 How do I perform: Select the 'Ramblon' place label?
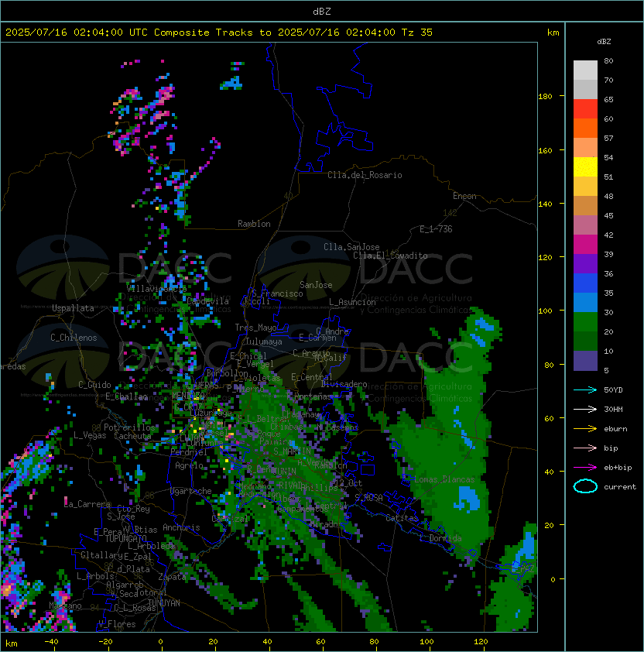click(254, 224)
